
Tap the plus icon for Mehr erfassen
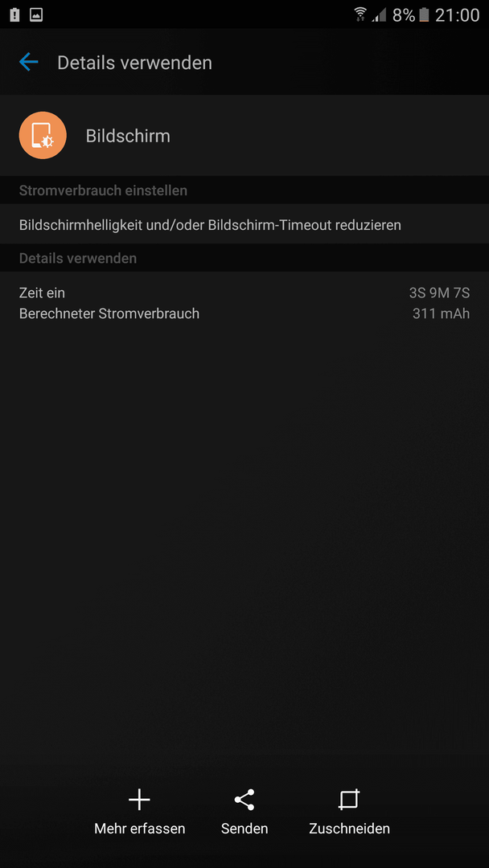139,800
